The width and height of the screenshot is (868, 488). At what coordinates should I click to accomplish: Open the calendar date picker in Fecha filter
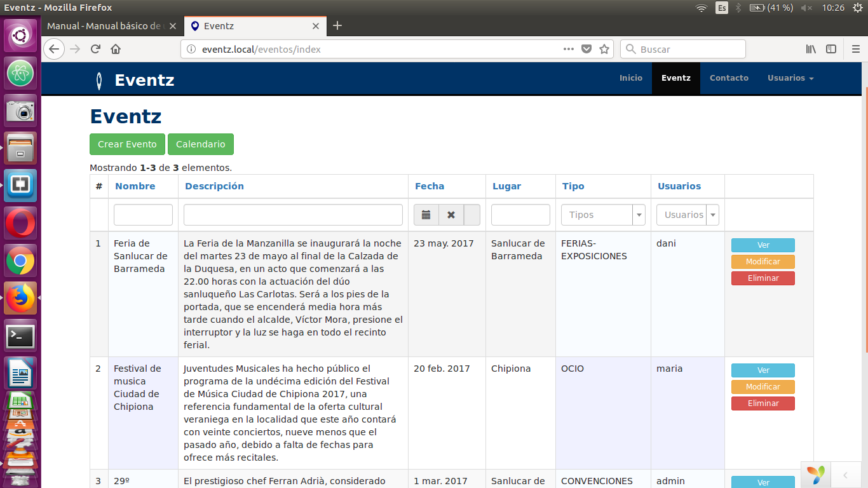tap(426, 215)
